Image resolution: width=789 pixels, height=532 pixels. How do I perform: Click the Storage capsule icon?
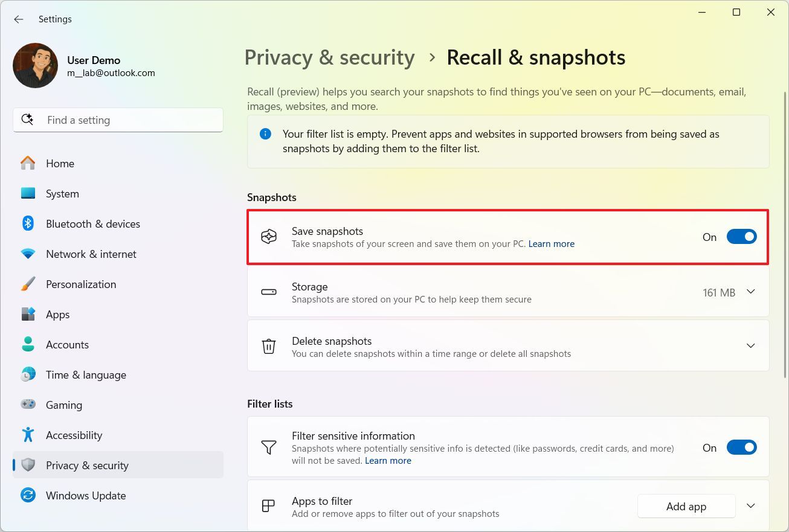click(x=269, y=292)
